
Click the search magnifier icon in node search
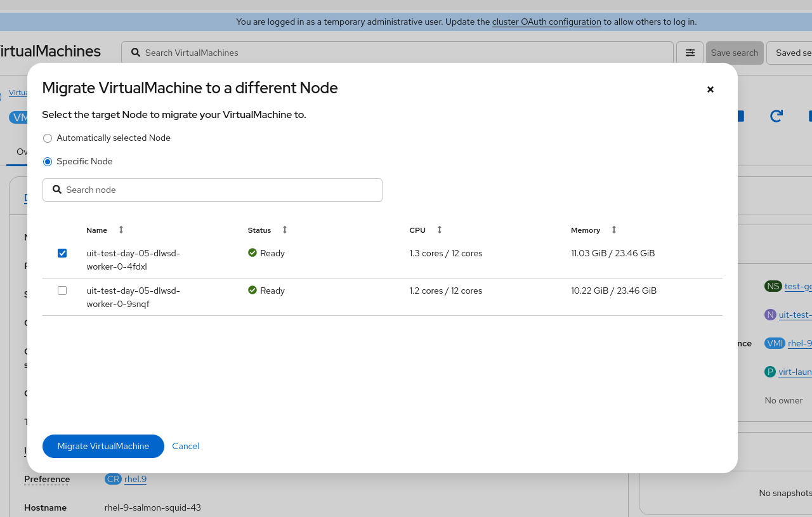(x=57, y=190)
